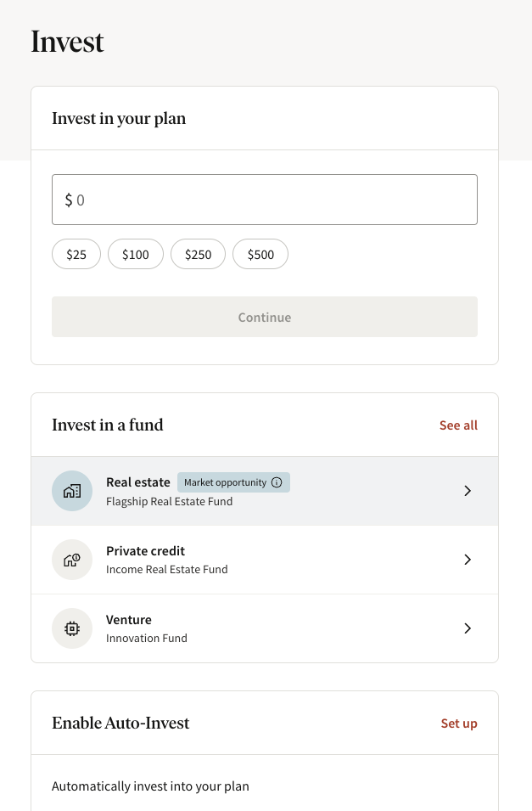Choose the $250 quick amount
Screen dimensions: 532x811
point(198,254)
